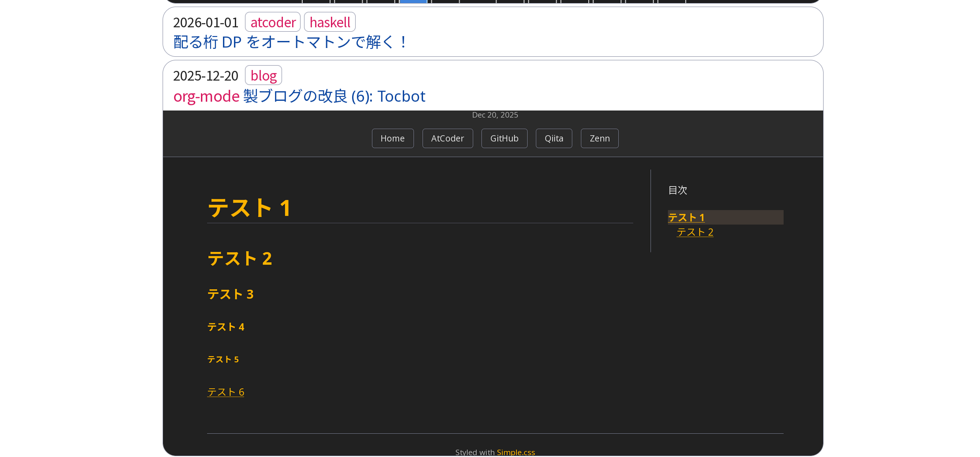Open the atcoder tag
The image size is (980, 457).
[x=273, y=22]
